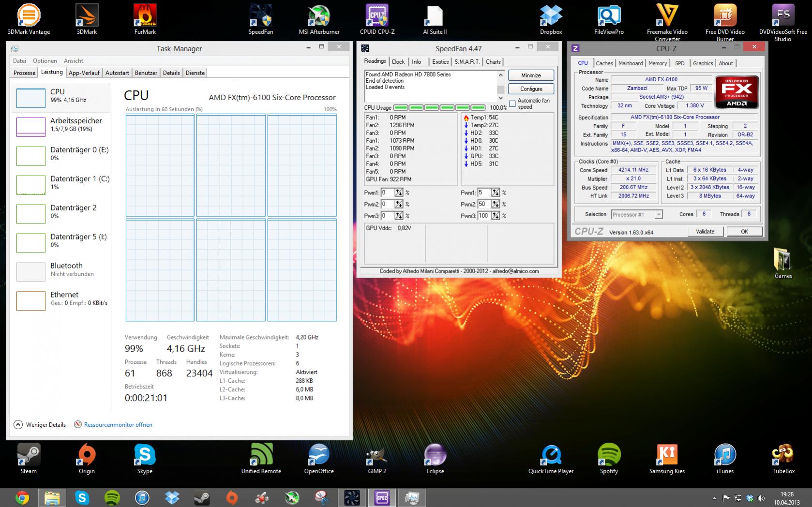This screenshot has width=812, height=507.
Task: Open the Charts tab in SpeedFan
Action: [x=493, y=62]
